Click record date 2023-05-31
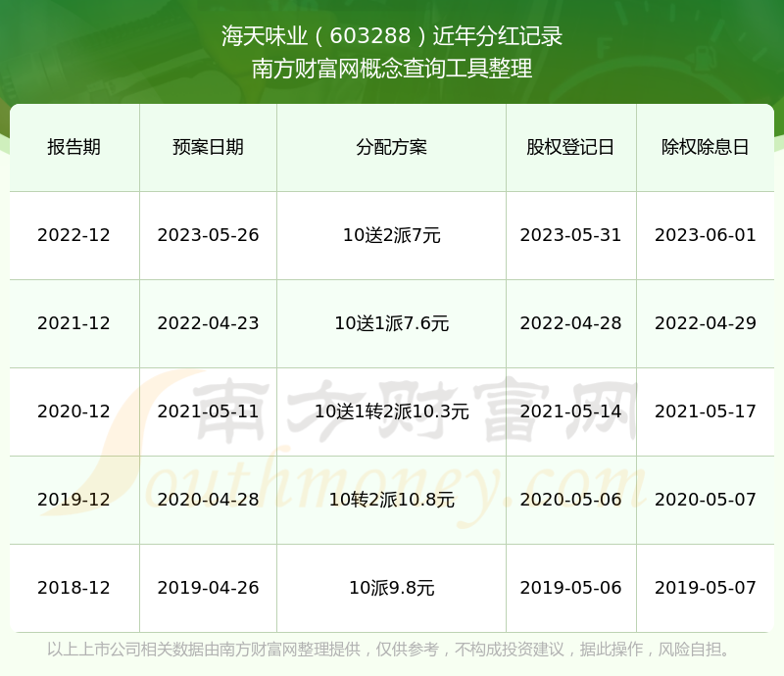The height and width of the screenshot is (676, 784). [x=570, y=235]
